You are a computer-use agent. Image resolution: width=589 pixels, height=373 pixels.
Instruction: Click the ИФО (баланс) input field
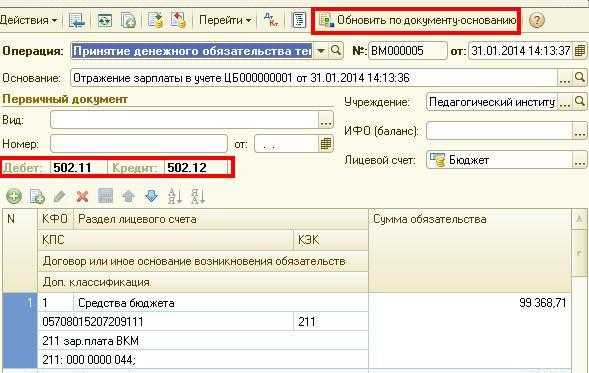[499, 131]
